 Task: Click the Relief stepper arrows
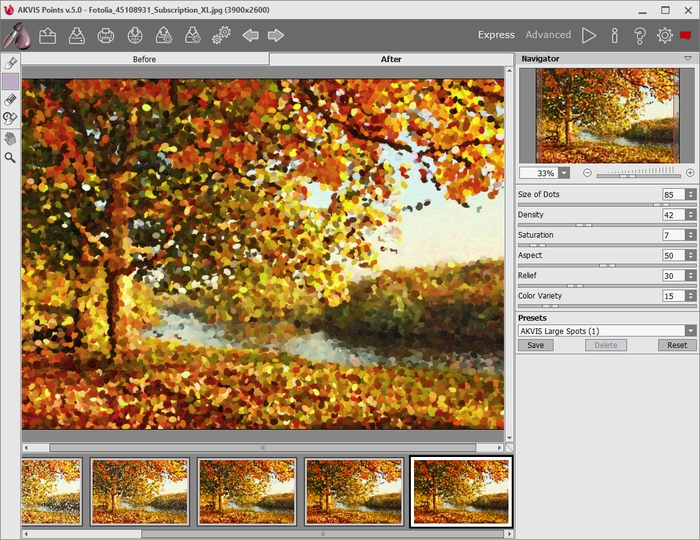point(691,276)
